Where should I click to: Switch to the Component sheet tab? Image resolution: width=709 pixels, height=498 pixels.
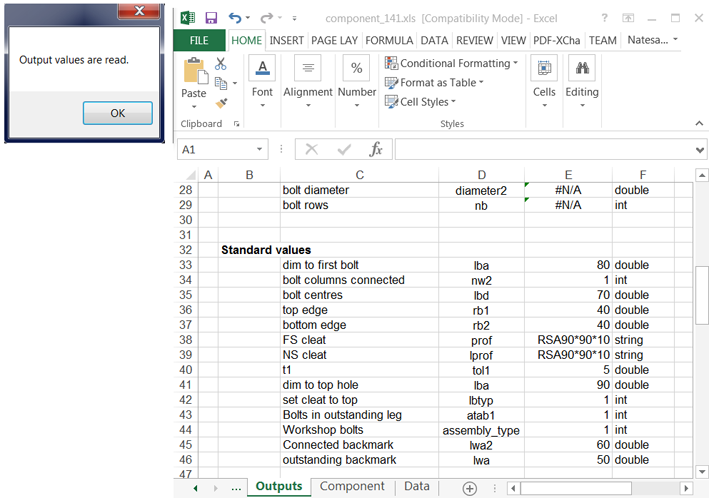(x=350, y=486)
